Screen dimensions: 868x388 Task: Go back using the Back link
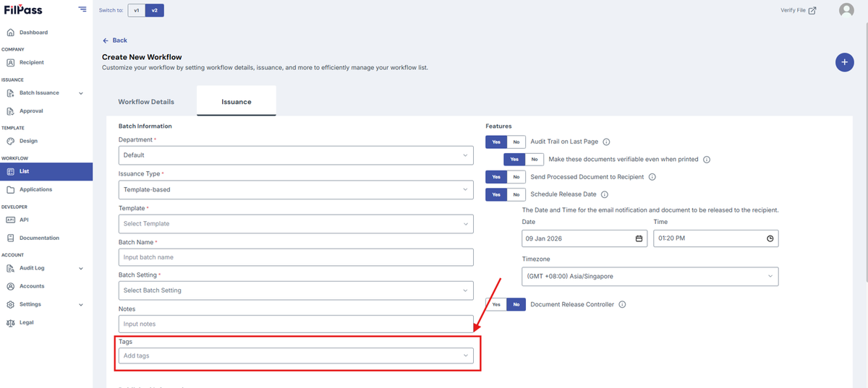pyautogui.click(x=115, y=40)
